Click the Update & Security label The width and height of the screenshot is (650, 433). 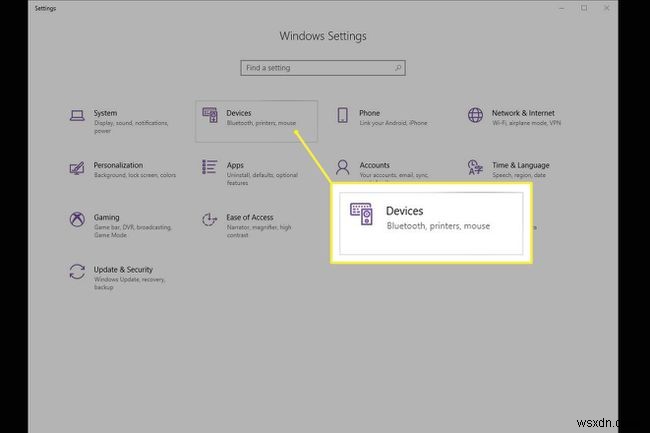click(123, 270)
